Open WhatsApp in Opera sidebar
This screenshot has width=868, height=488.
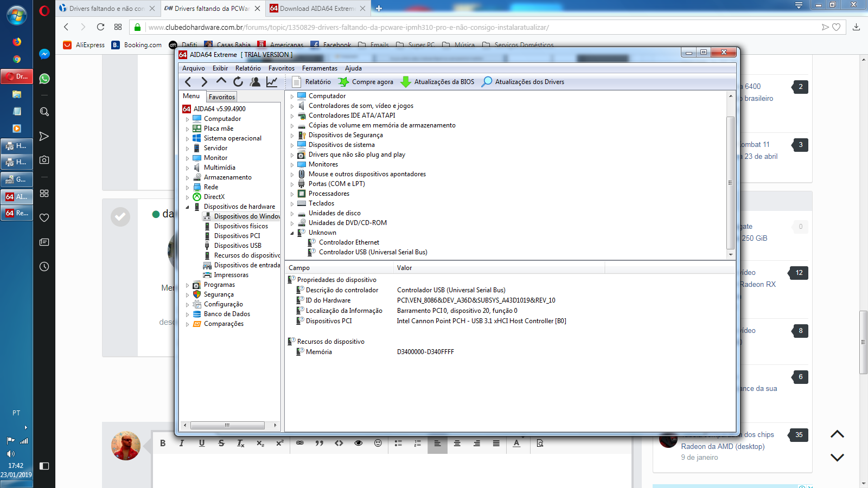44,79
